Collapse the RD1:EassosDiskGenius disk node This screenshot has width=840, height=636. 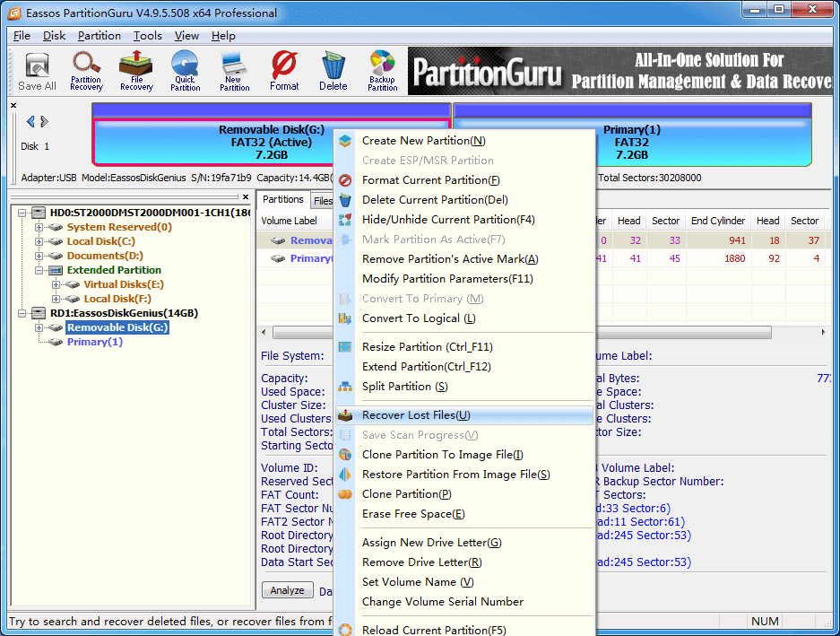point(22,313)
